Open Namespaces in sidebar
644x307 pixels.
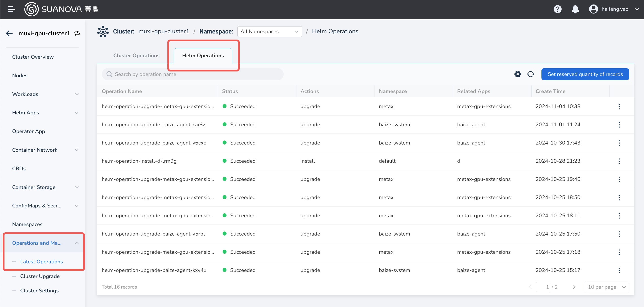pyautogui.click(x=27, y=224)
